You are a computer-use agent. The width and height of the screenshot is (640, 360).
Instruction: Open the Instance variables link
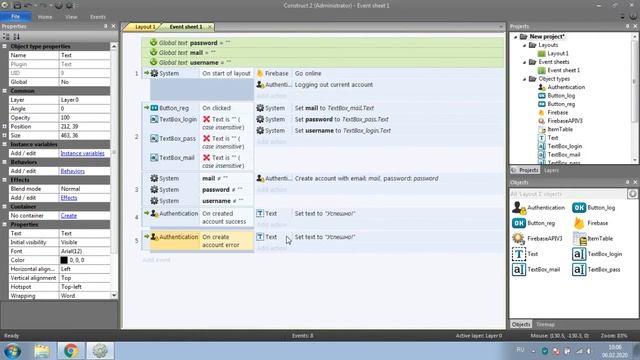(82, 153)
